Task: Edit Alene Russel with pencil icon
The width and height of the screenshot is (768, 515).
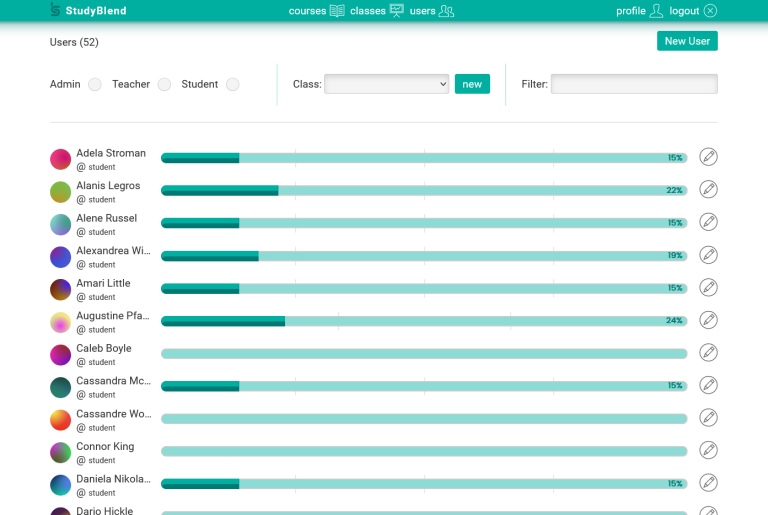Action: 708,222
